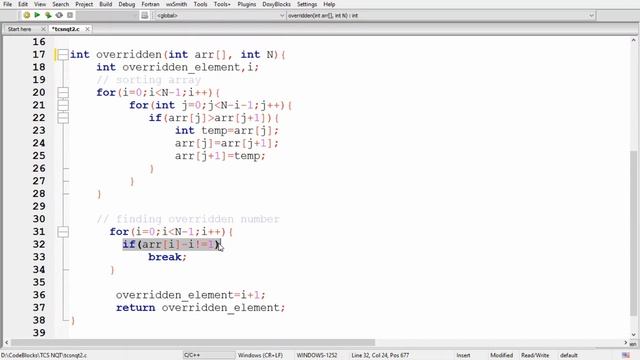The width and height of the screenshot is (640, 360).
Task: Collapse the outer for loop fold at line 20
Action: point(63,92)
